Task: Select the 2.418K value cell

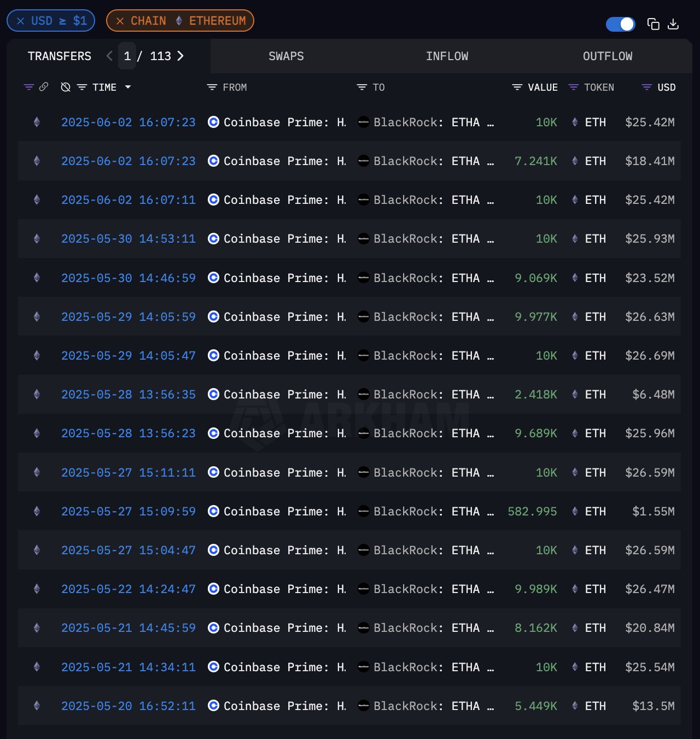Action: tap(535, 395)
